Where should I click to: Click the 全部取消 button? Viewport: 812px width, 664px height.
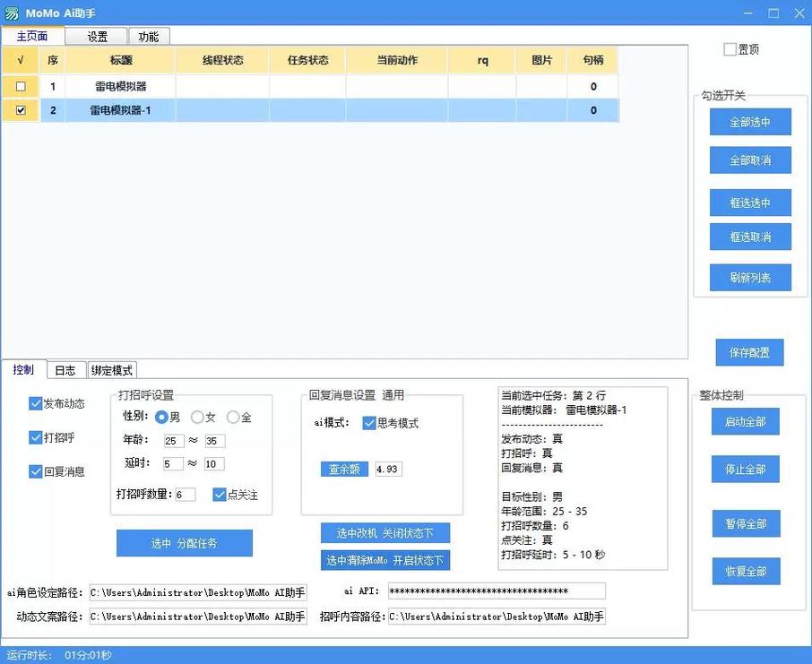(750, 160)
